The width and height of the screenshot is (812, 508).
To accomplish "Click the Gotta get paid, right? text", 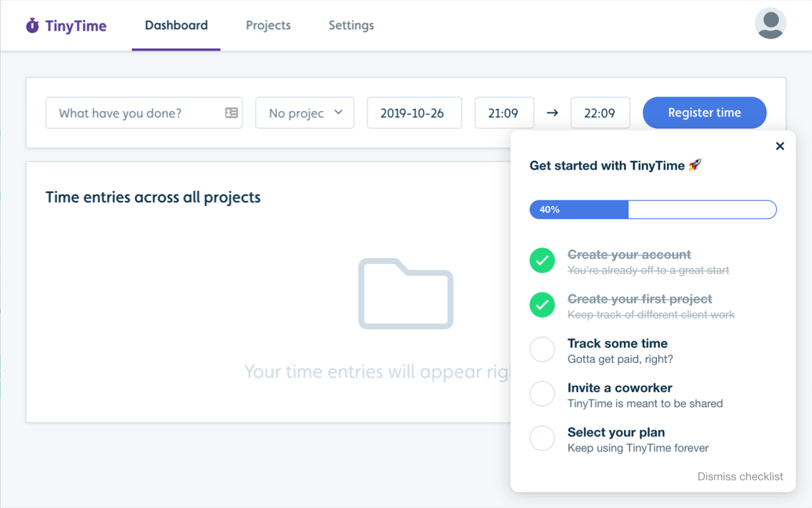I will [x=620, y=358].
